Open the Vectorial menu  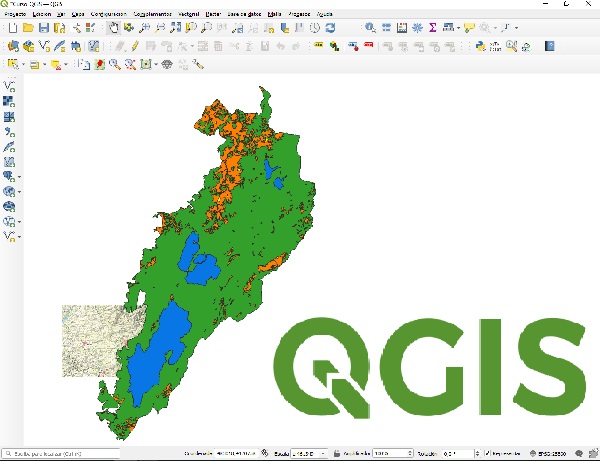click(188, 14)
